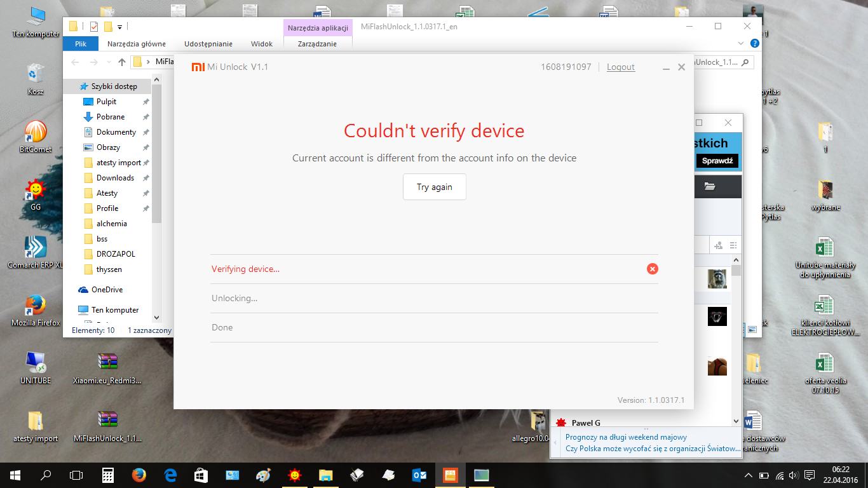Click the folder icon in GG dark toolbar
This screenshot has height=488, width=868.
[x=710, y=186]
